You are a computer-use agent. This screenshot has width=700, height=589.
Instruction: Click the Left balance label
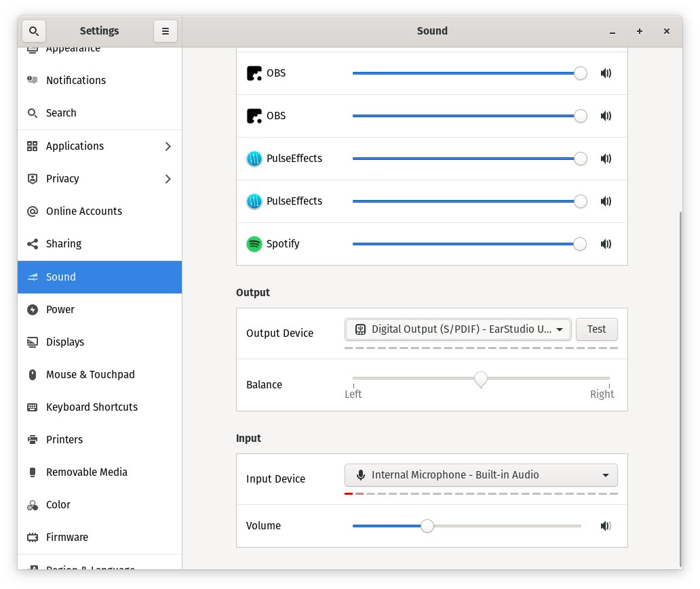click(353, 394)
